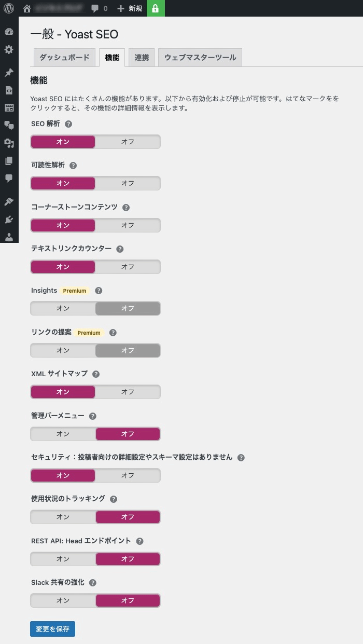Click the home site icon
Image resolution: width=363 pixels, height=644 pixels.
point(27,8)
